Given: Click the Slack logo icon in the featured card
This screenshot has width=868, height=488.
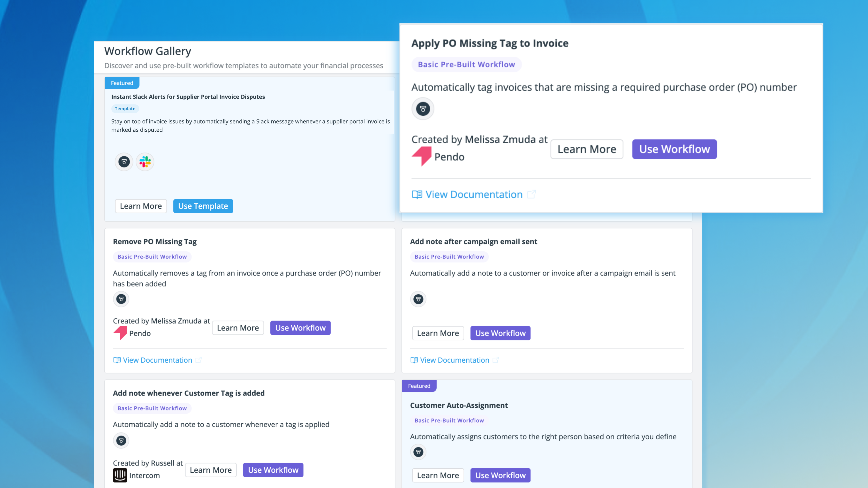Looking at the screenshot, I should click(x=145, y=162).
